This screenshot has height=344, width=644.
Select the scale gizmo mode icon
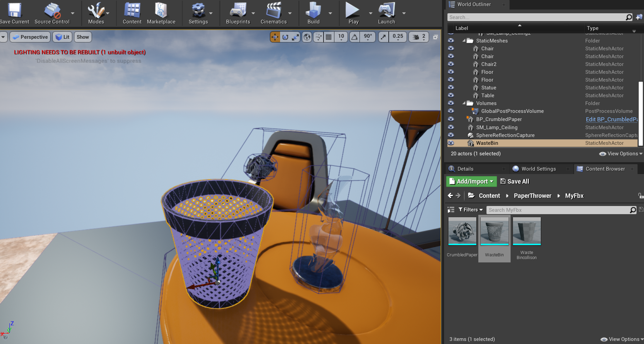pos(295,37)
